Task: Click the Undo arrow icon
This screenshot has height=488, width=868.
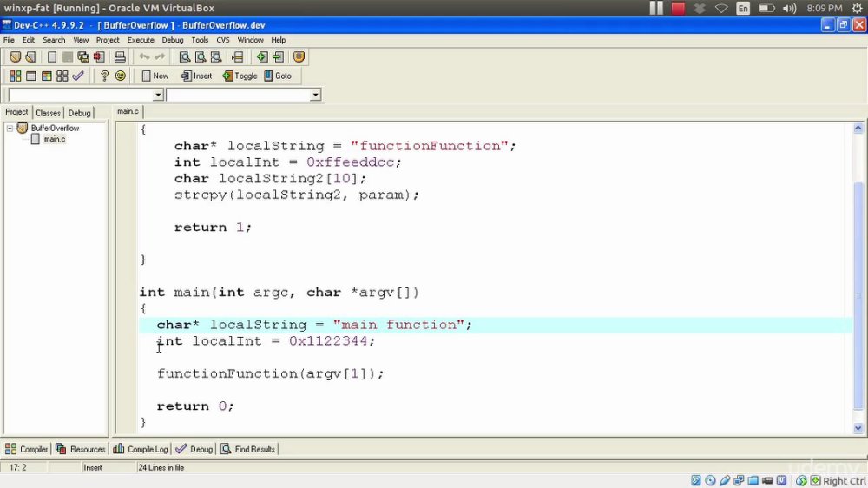Action: [144, 56]
